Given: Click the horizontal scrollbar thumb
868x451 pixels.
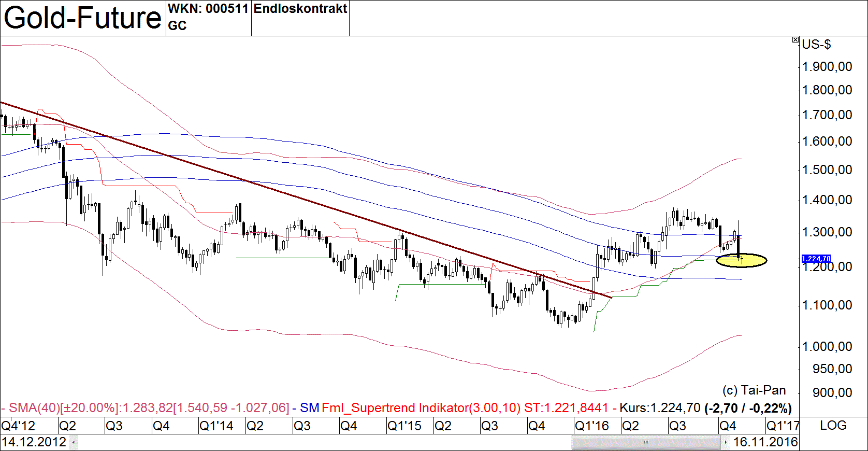Looking at the screenshot, I should [646, 442].
